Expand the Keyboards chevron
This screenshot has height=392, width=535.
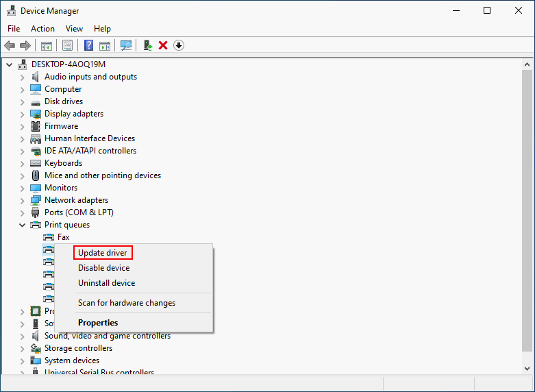(x=23, y=164)
